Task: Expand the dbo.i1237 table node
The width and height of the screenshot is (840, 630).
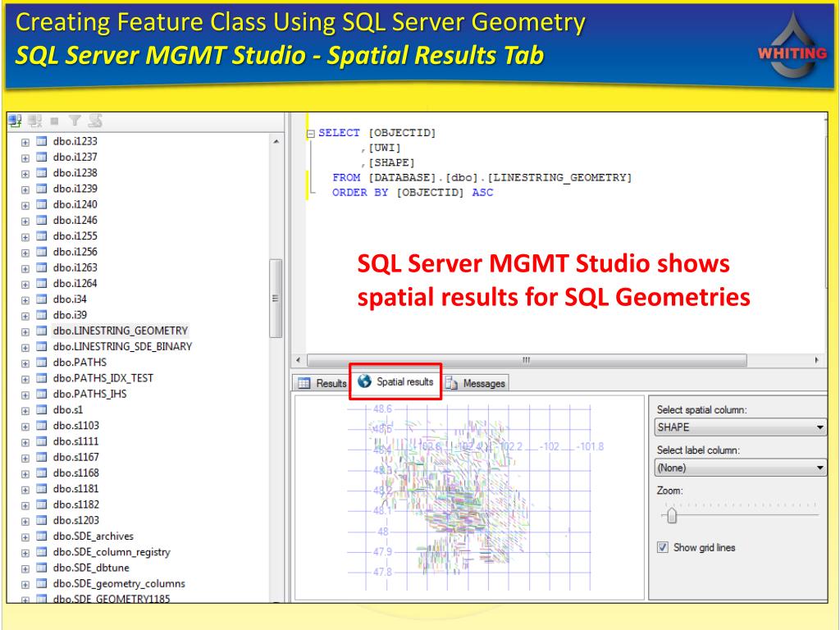Action: (25, 158)
